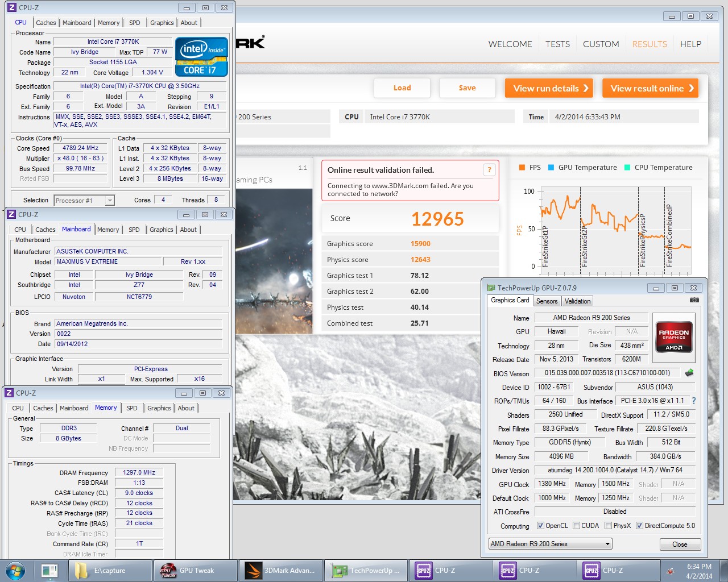Screen dimensions: 728x582
Task: Toggle the DirectCompute 5.0 checkbox
Action: coord(639,526)
